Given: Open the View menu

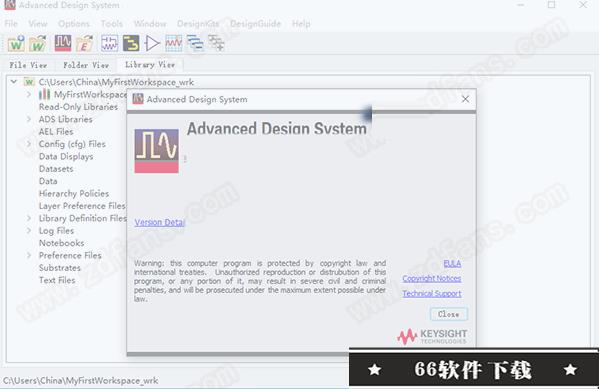Looking at the screenshot, I should point(38,24).
